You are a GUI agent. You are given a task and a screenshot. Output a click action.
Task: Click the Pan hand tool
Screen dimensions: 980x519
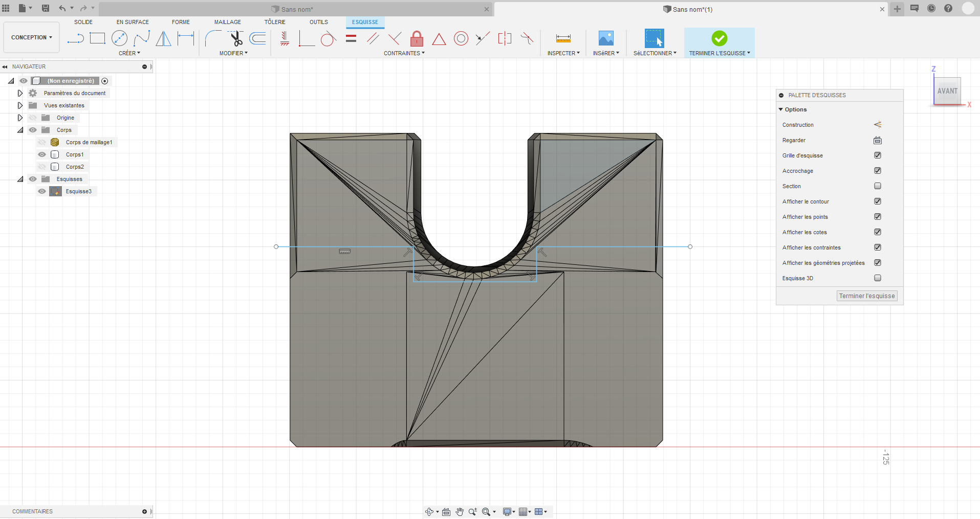pyautogui.click(x=460, y=512)
